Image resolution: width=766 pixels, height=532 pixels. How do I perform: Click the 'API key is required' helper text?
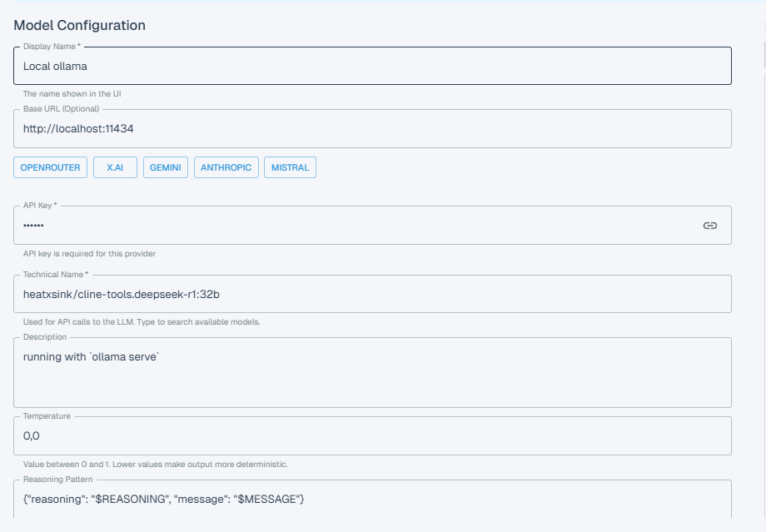click(x=89, y=253)
